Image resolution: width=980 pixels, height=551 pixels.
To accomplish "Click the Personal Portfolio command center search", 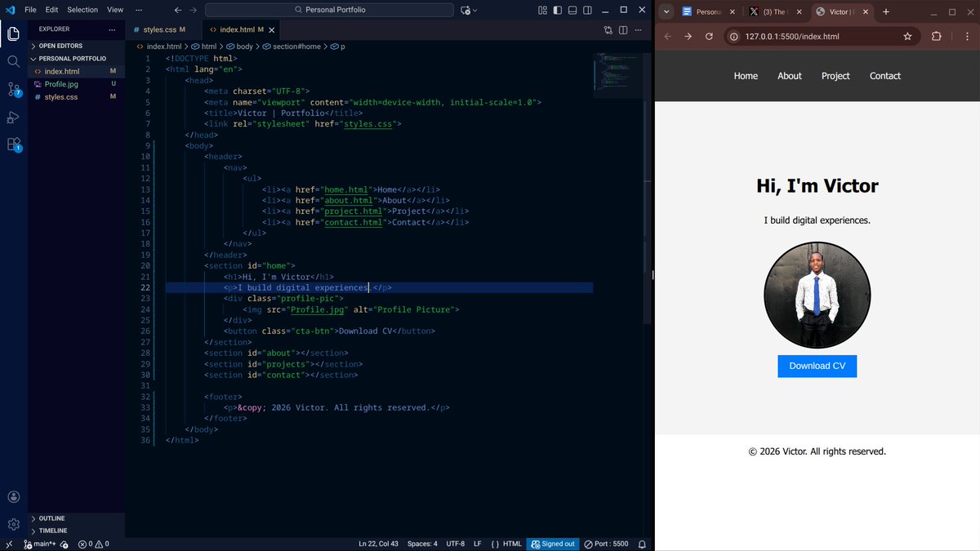I will [x=329, y=10].
